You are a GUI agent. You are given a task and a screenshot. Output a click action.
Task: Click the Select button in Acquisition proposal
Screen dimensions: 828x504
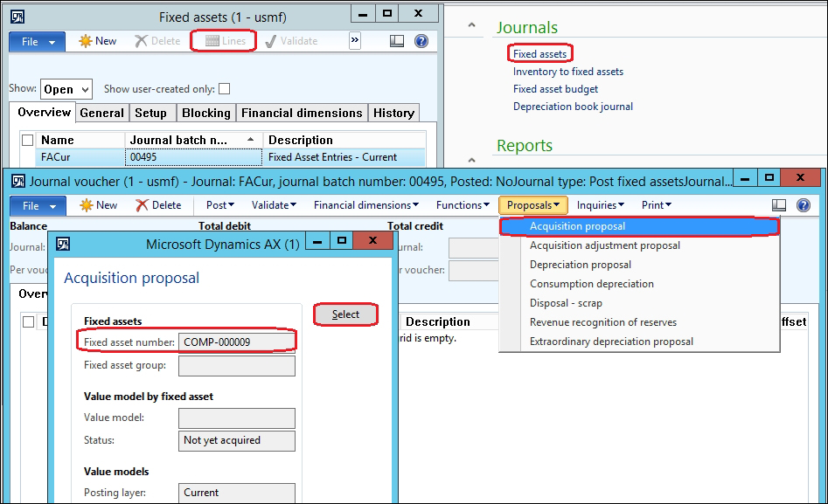pyautogui.click(x=345, y=314)
